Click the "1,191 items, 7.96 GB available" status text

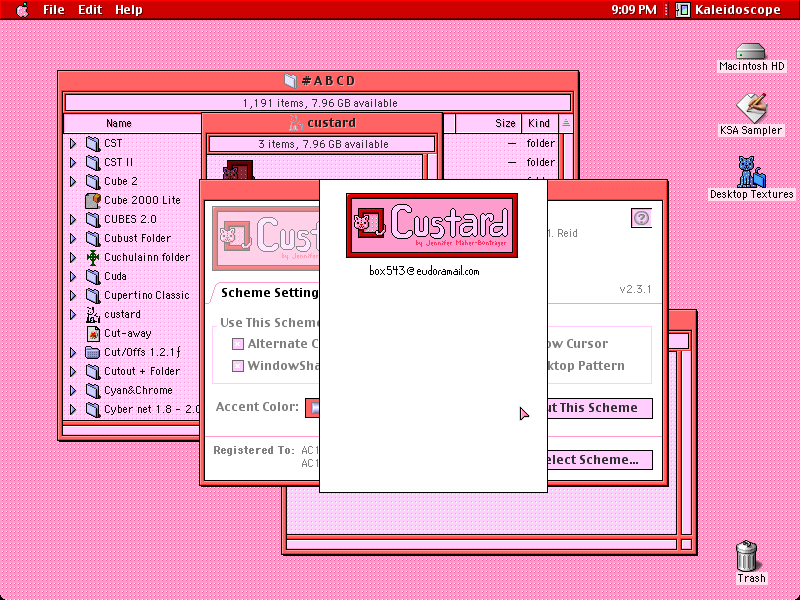(x=320, y=103)
